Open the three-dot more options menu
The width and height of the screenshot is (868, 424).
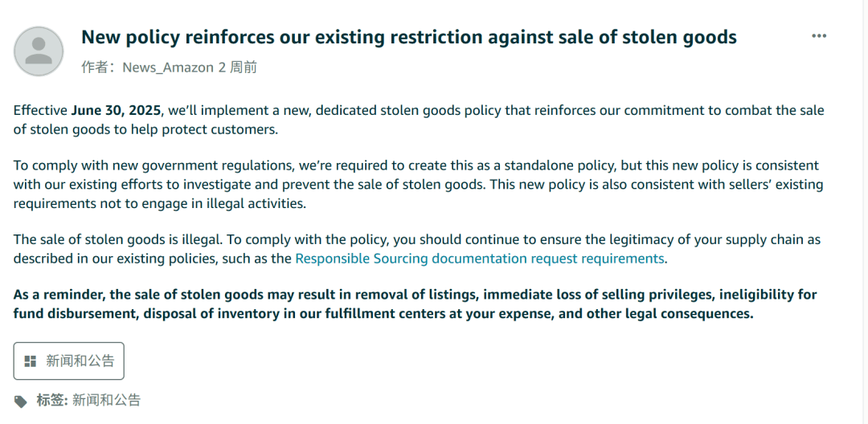(819, 36)
